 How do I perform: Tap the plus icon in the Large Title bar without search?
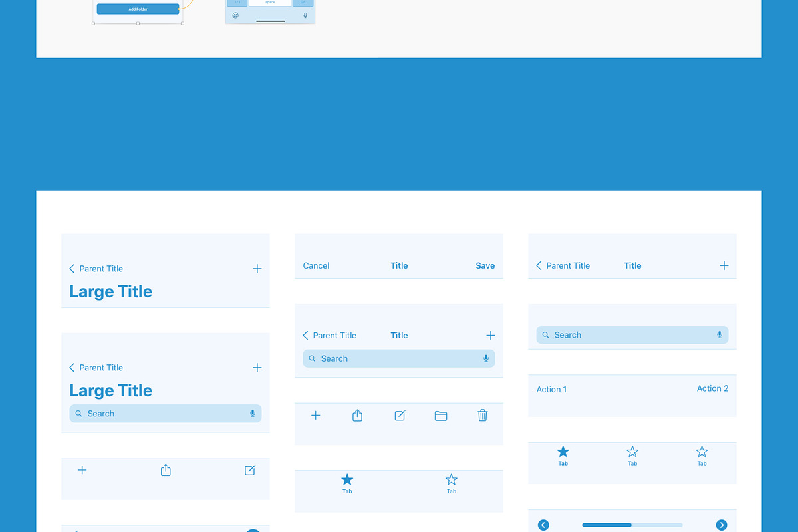(x=257, y=269)
